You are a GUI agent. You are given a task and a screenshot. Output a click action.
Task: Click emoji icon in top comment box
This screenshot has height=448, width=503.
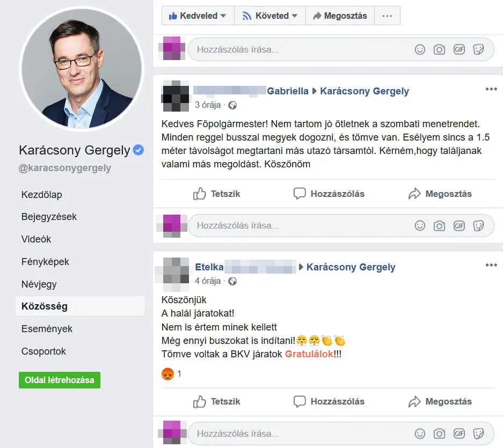420,49
